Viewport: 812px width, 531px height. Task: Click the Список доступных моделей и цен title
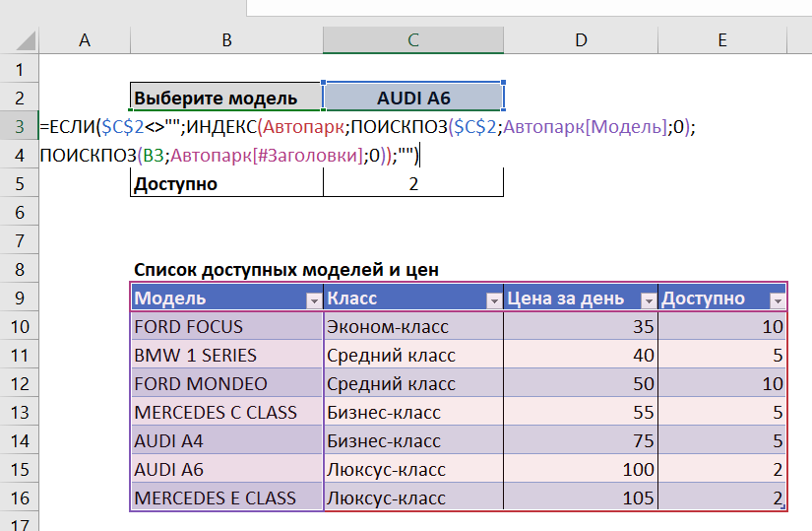(x=286, y=269)
